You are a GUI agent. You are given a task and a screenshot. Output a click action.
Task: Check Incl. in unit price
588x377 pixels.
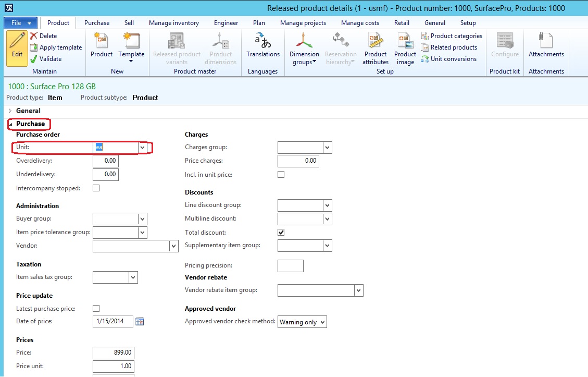tap(281, 174)
